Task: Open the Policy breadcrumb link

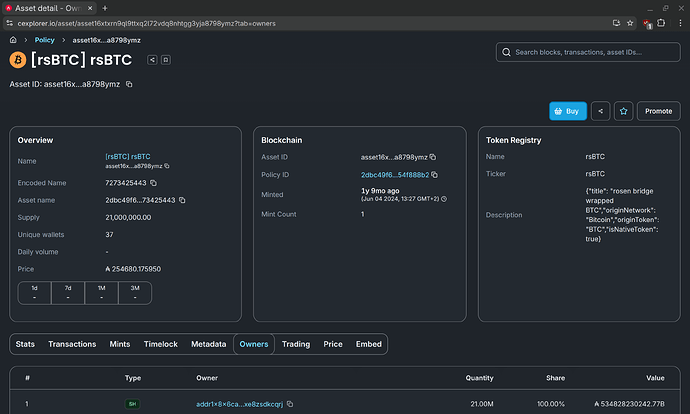Action: point(45,40)
